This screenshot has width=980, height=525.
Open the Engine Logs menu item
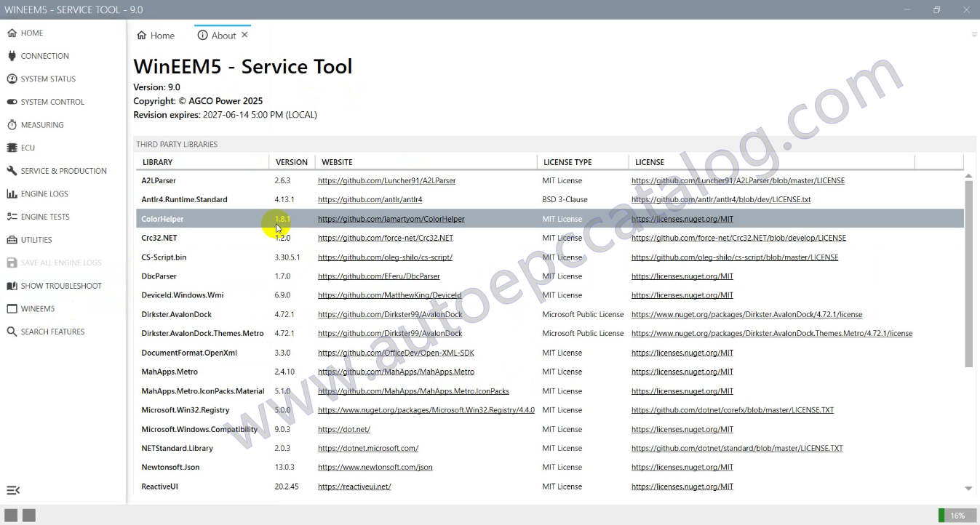point(63,194)
